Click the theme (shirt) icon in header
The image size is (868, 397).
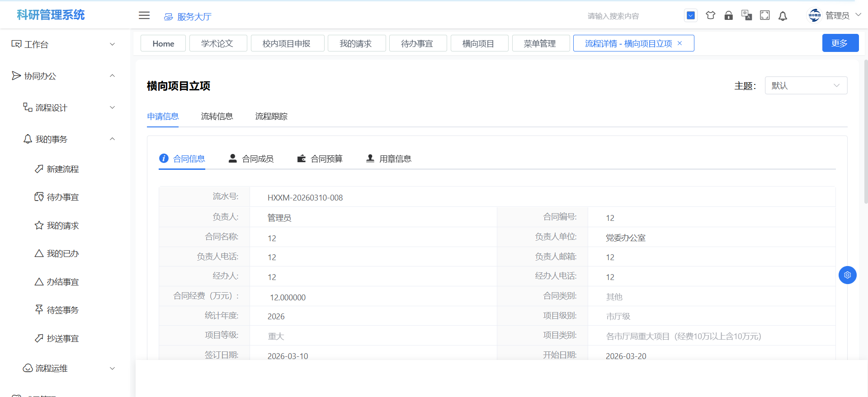(x=710, y=15)
